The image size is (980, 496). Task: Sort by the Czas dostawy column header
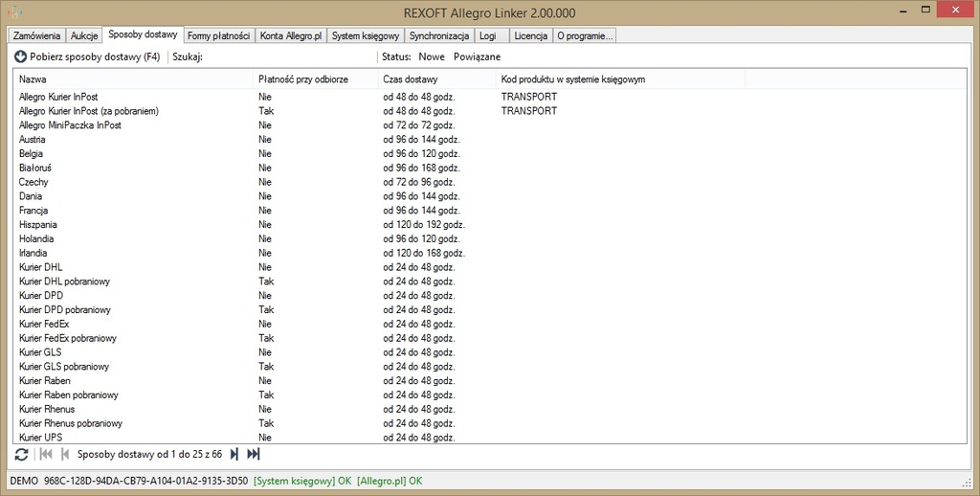(436, 79)
